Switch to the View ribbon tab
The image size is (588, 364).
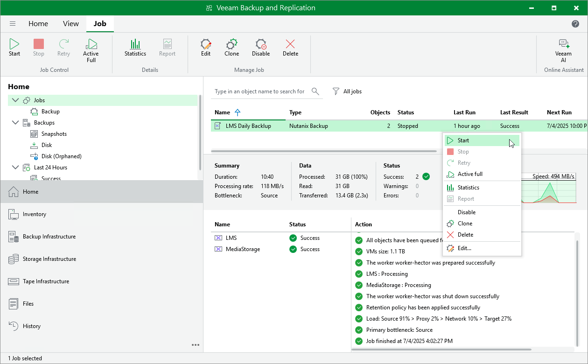click(71, 24)
